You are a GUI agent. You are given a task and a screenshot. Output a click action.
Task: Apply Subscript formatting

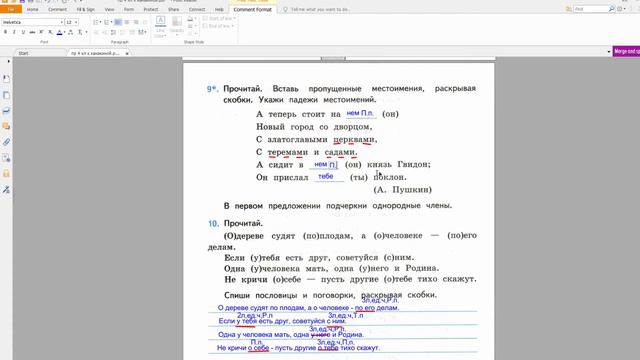point(50,32)
